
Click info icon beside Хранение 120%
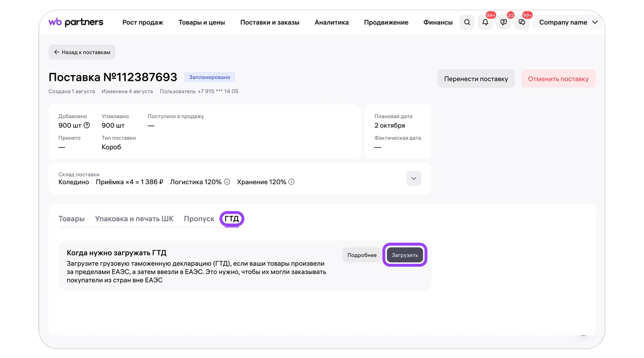(x=292, y=182)
